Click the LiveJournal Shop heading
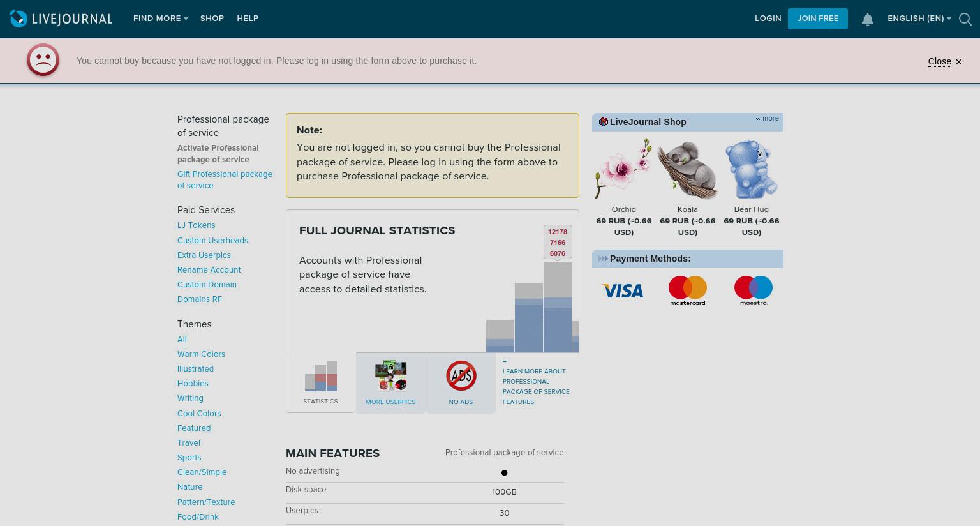The height and width of the screenshot is (526, 980). pos(648,122)
